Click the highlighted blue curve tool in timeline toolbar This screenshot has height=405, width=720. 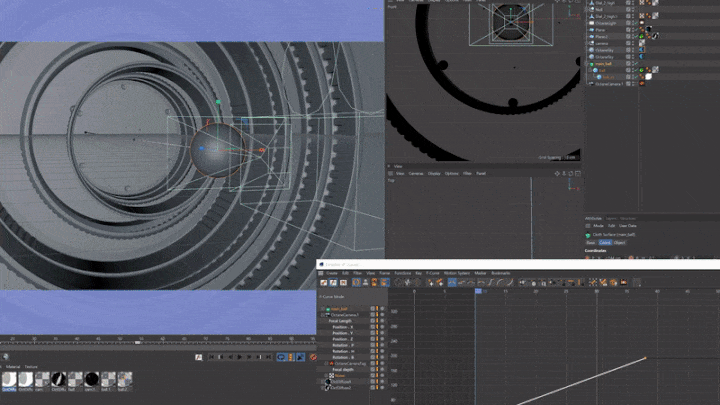452,282
